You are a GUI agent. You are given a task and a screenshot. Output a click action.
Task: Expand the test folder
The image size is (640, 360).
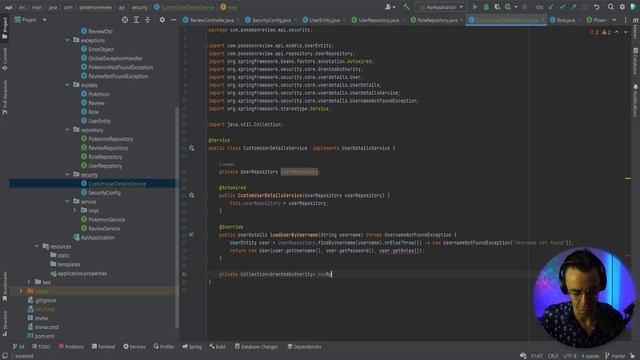click(x=29, y=282)
